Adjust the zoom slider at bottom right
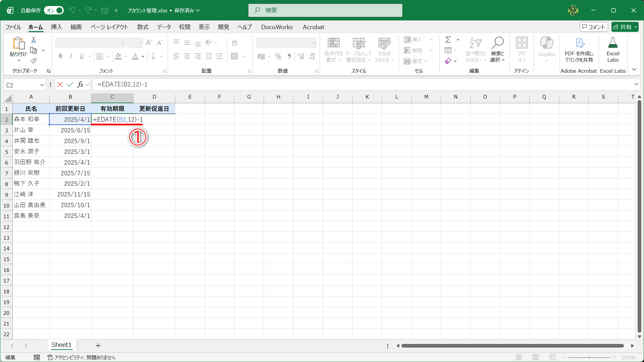The image size is (644, 362). click(590, 357)
